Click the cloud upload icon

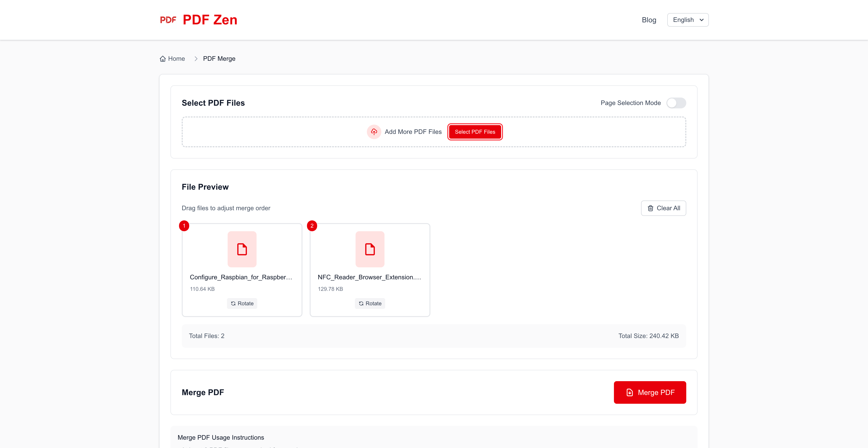click(374, 132)
